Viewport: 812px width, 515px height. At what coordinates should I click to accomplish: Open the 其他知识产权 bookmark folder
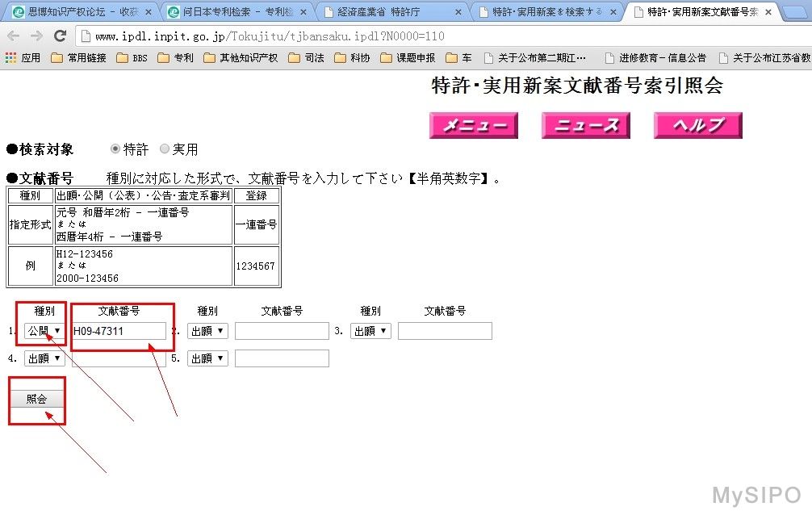(241, 58)
